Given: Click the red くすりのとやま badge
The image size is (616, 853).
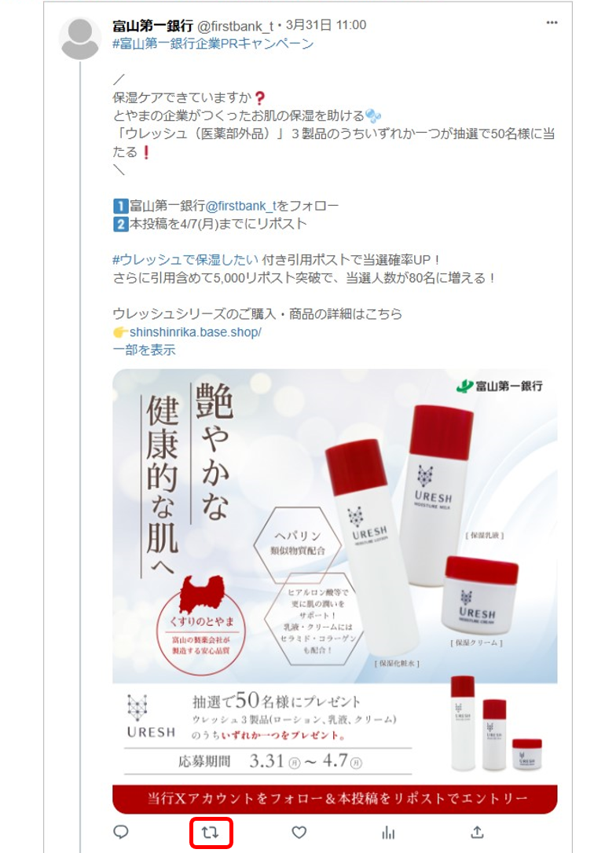Looking at the screenshot, I should (202, 621).
